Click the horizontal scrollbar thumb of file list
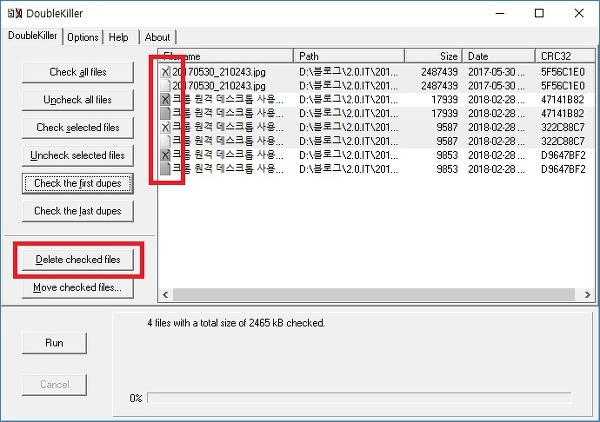Screen dimensions: 600x422 (x=374, y=295)
